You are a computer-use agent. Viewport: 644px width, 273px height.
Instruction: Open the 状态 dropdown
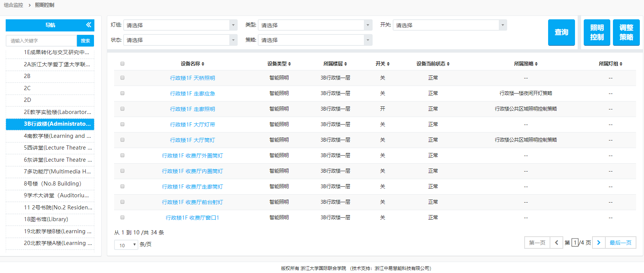coord(180,40)
